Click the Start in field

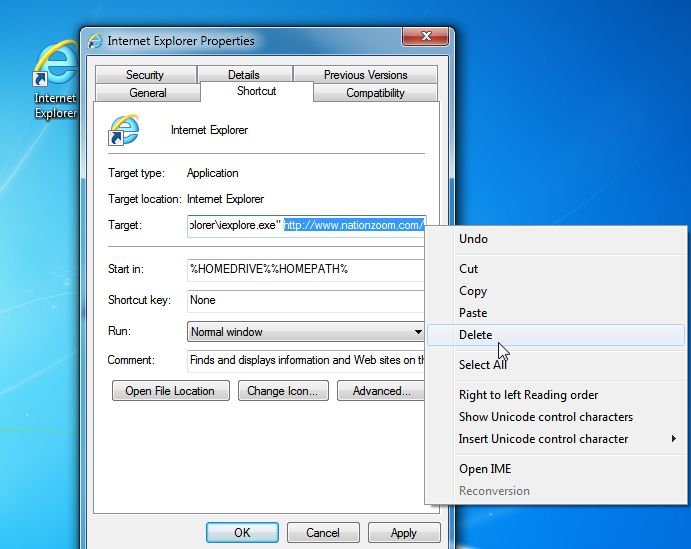(x=306, y=269)
